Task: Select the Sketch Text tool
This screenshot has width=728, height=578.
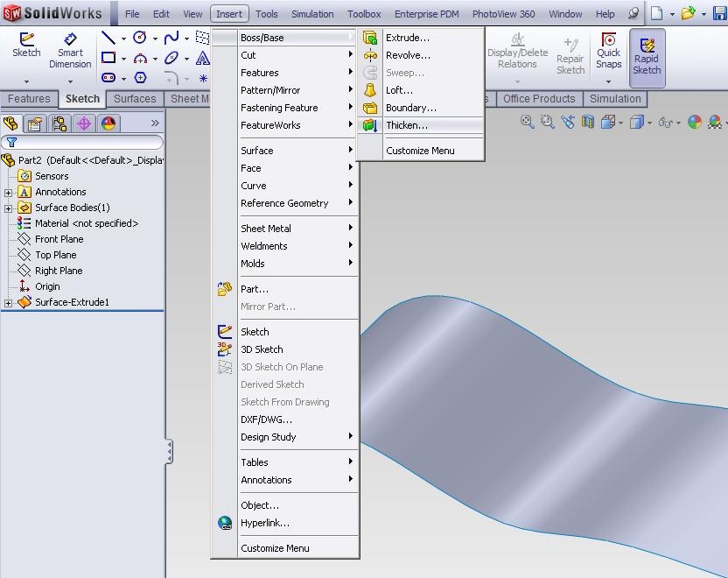Action: click(x=203, y=58)
